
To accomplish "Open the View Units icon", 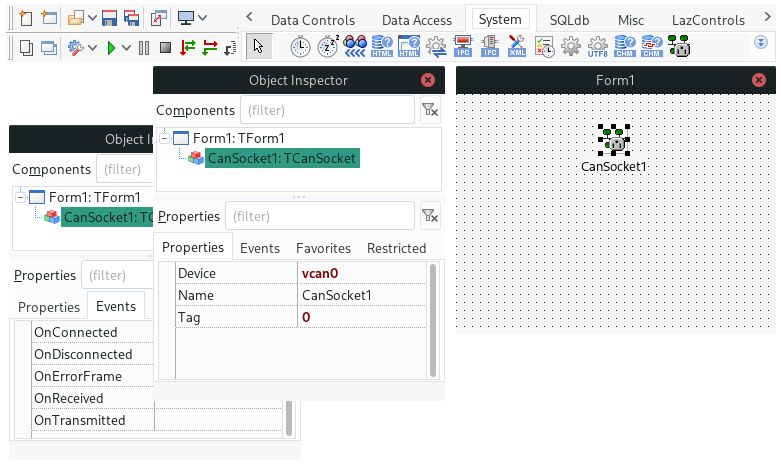I will pyautogui.click(x=26, y=48).
